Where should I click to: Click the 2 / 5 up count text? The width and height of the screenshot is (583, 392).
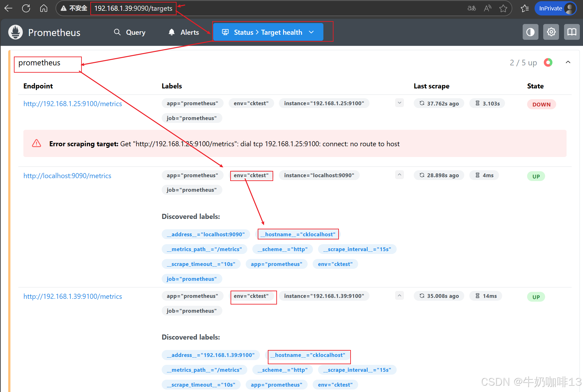(x=523, y=63)
